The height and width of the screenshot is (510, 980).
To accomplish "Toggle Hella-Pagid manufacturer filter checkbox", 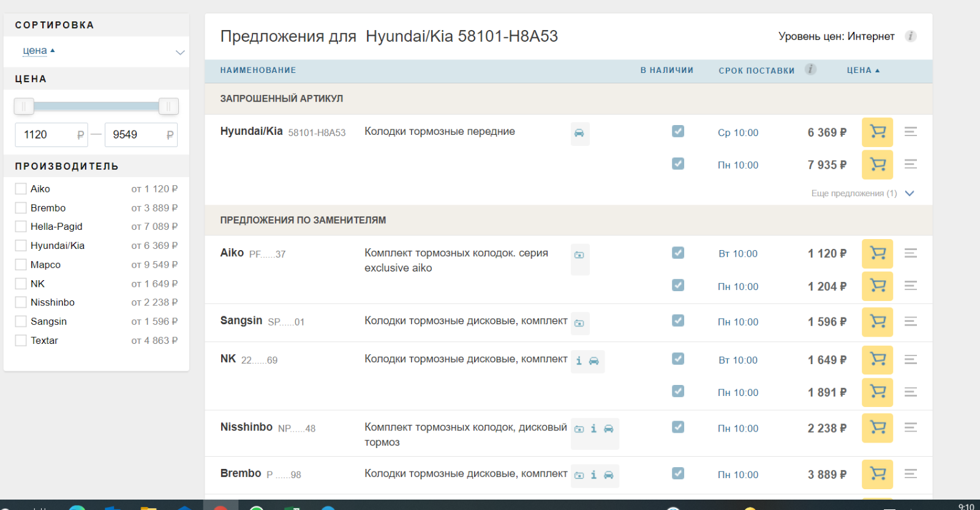I will [x=21, y=226].
